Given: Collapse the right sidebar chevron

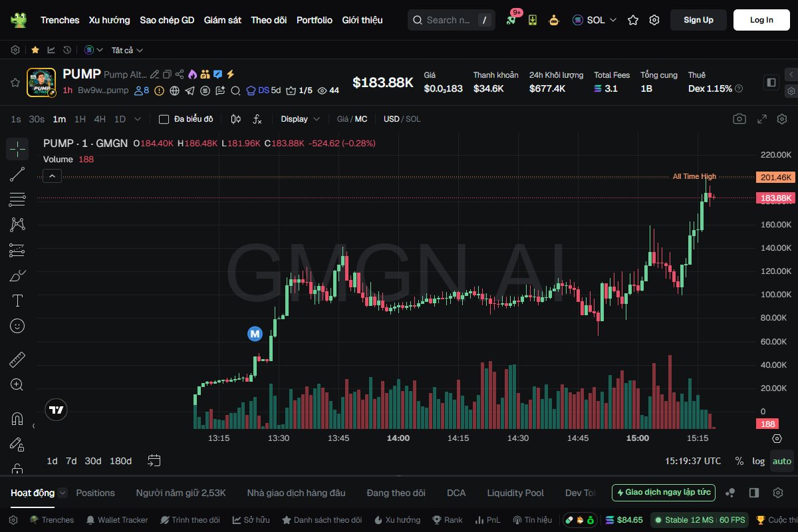Looking at the screenshot, I should [791, 74].
